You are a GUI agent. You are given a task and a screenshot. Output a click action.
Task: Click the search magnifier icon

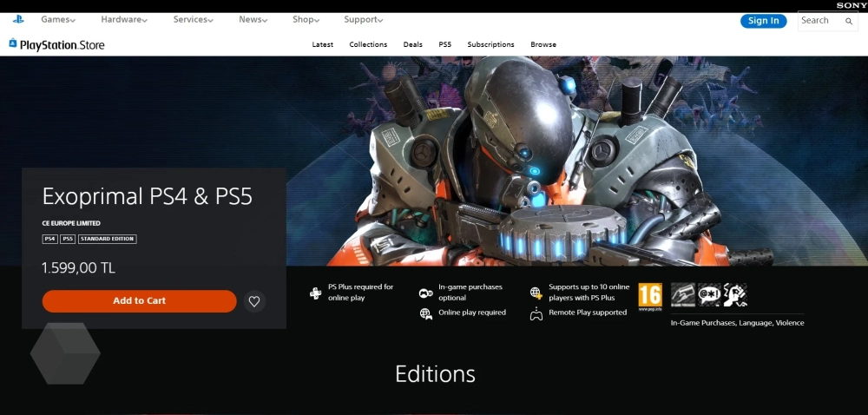click(x=848, y=21)
